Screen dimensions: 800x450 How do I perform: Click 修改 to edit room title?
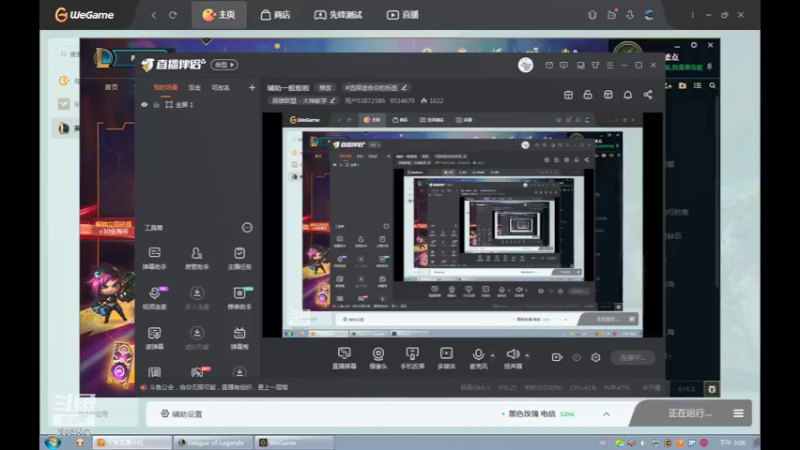point(325,88)
